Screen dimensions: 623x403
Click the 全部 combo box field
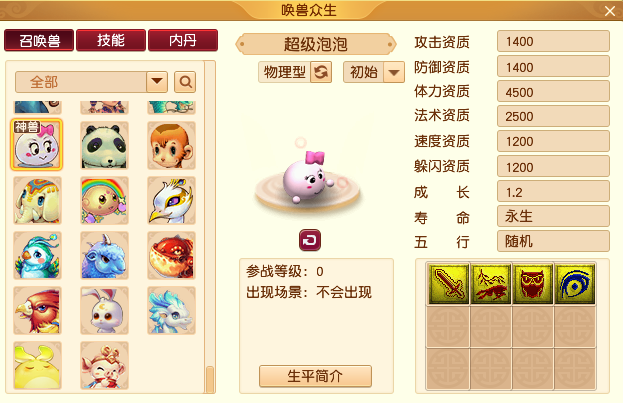tap(91, 82)
